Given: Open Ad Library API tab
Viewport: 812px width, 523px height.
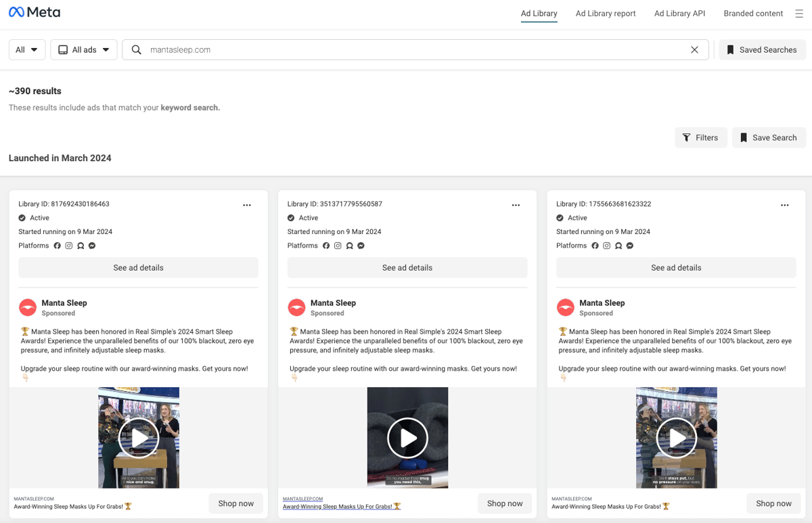Looking at the screenshot, I should point(679,14).
